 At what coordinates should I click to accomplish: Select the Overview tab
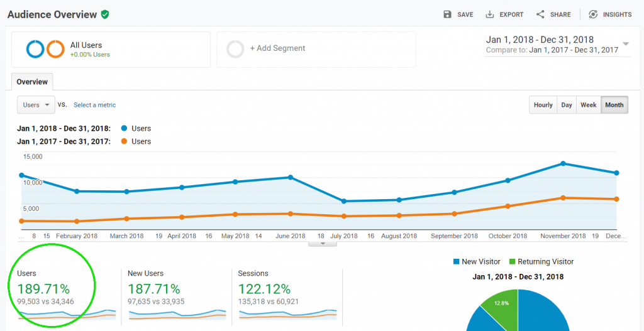32,82
